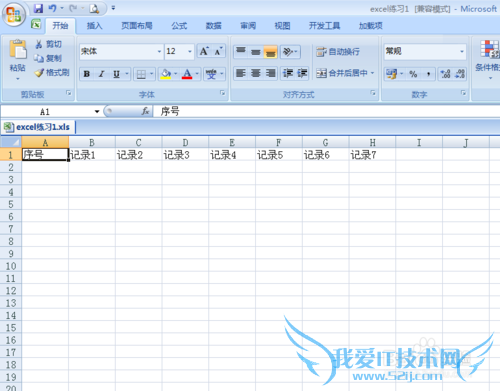Enable wrap text (自动换行)
This screenshot has width=500, height=391.
tap(338, 52)
